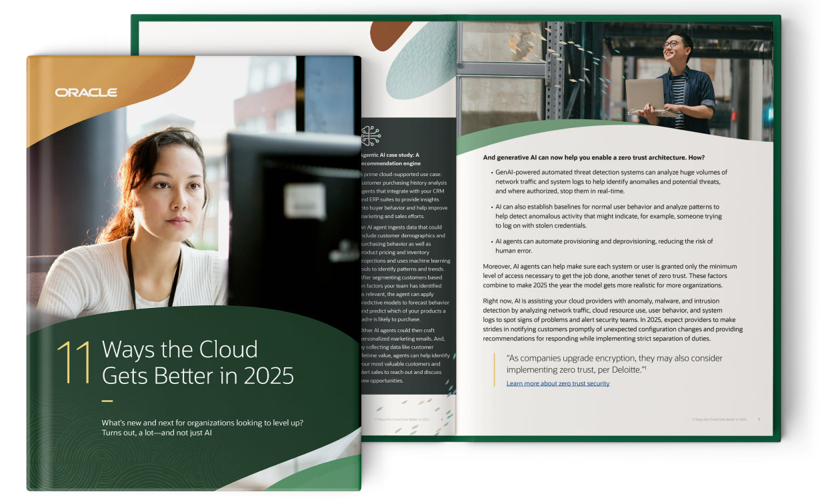Image resolution: width=840 pixels, height=504 pixels.
Task: Click the AI circuit brain icon
Action: pyautogui.click(x=371, y=135)
